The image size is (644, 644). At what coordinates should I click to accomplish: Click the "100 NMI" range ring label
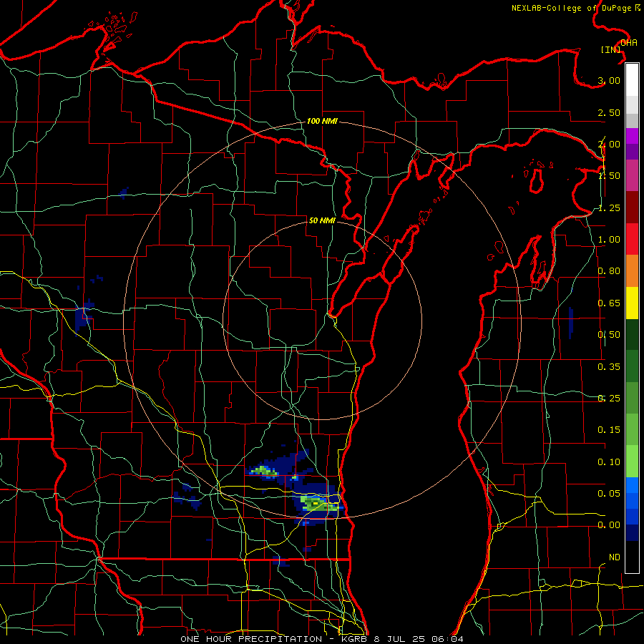(x=322, y=121)
